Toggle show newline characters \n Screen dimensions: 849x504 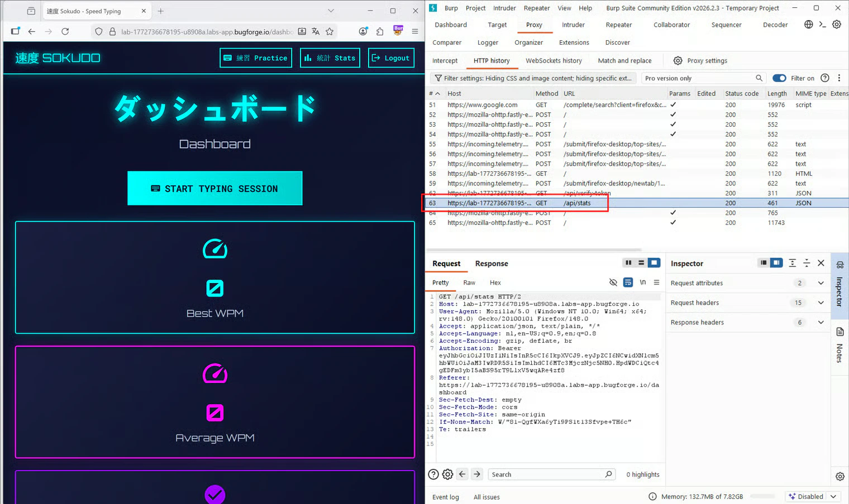(643, 282)
